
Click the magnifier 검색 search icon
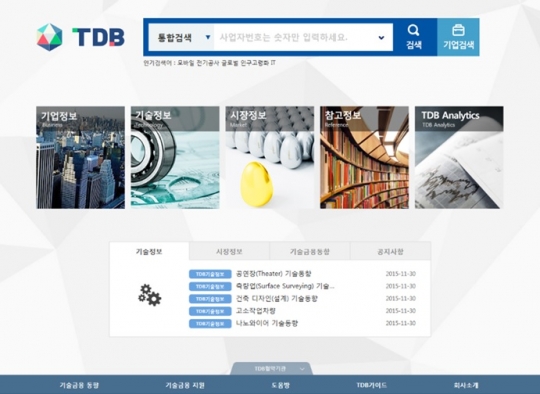coord(414,37)
